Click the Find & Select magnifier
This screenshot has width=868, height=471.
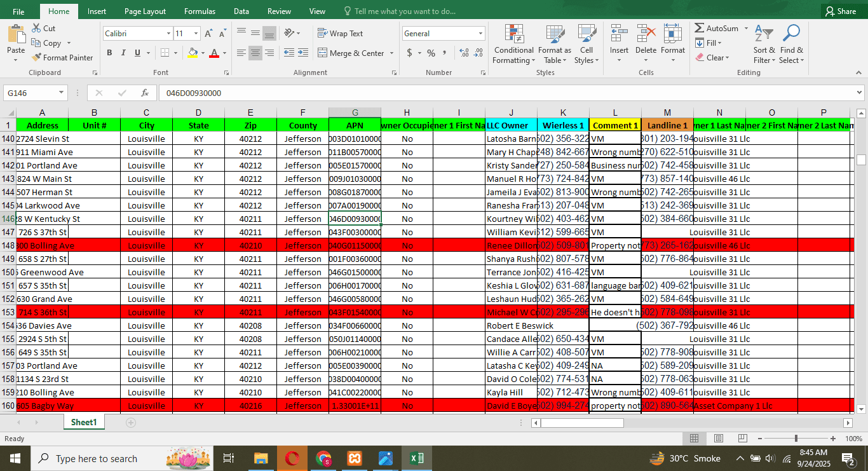(x=791, y=35)
